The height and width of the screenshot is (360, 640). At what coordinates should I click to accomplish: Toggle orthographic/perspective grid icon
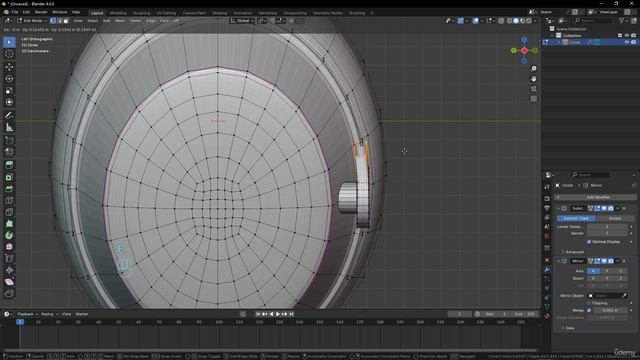pyautogui.click(x=533, y=99)
